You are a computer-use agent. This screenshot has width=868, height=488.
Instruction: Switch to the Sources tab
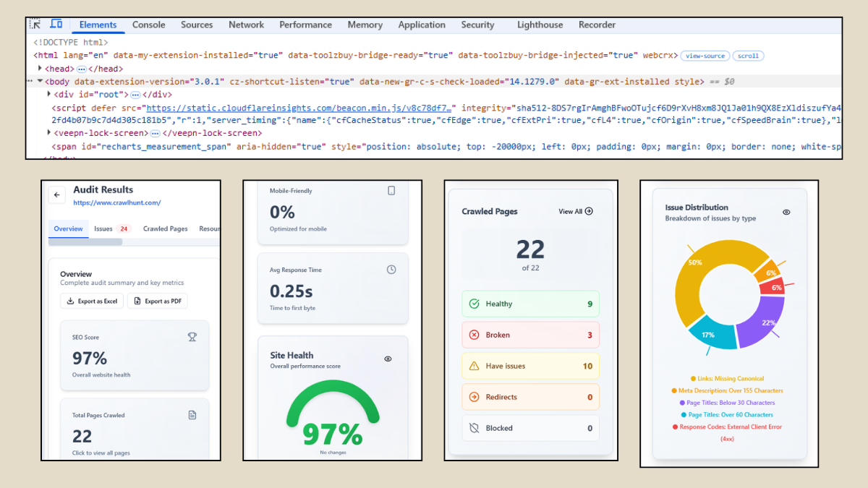click(x=197, y=25)
